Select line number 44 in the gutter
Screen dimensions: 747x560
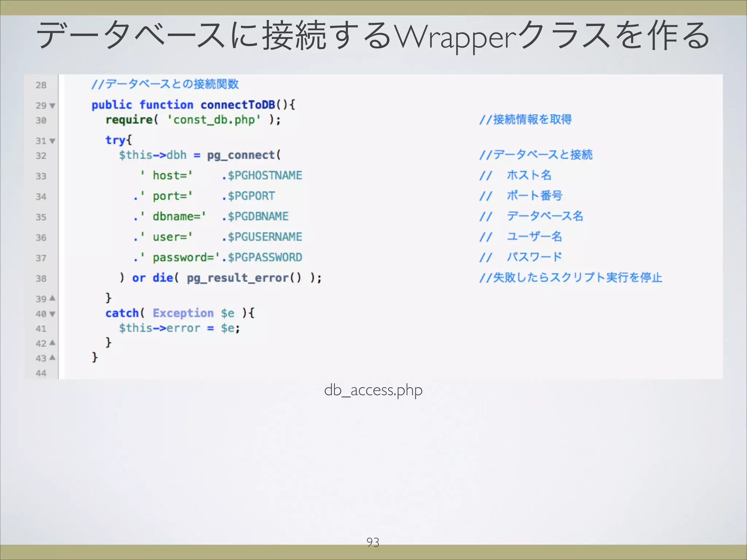click(41, 373)
